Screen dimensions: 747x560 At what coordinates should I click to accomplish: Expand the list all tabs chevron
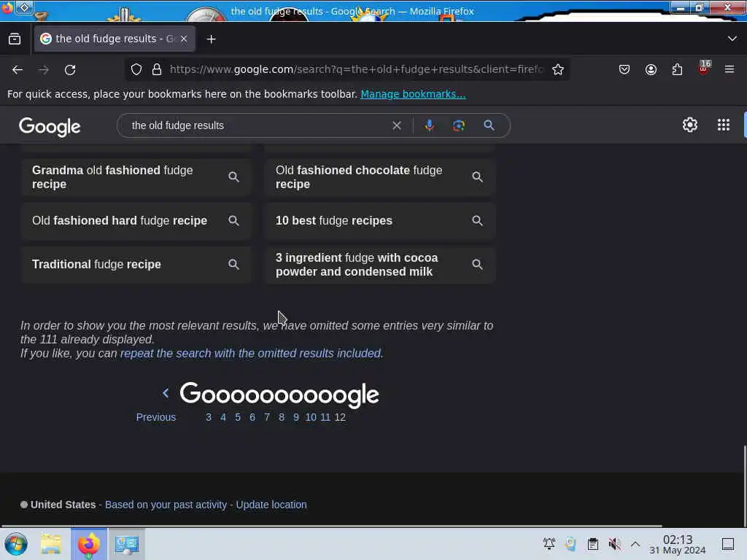coord(732,39)
